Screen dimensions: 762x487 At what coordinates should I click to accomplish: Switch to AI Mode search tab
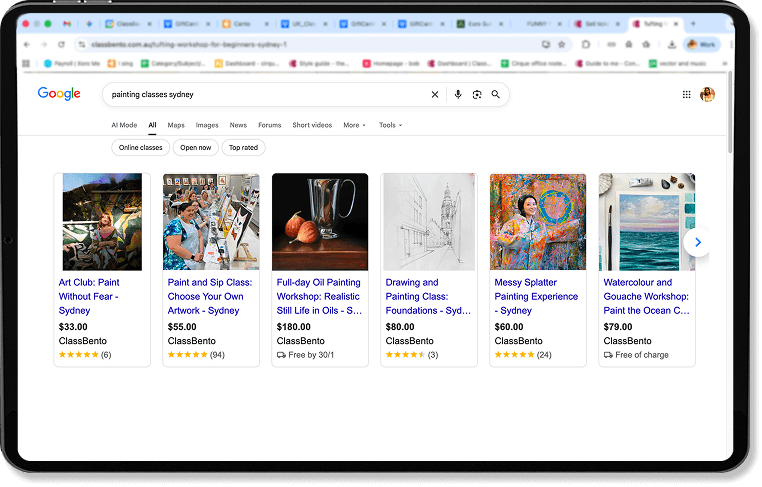click(124, 125)
